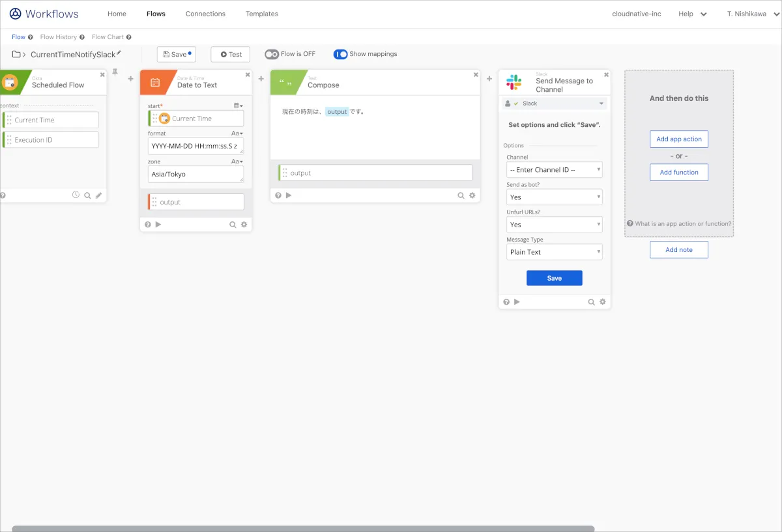Open the T. Nishikawa user menu
Viewport: 782px width, 532px height.
[753, 14]
